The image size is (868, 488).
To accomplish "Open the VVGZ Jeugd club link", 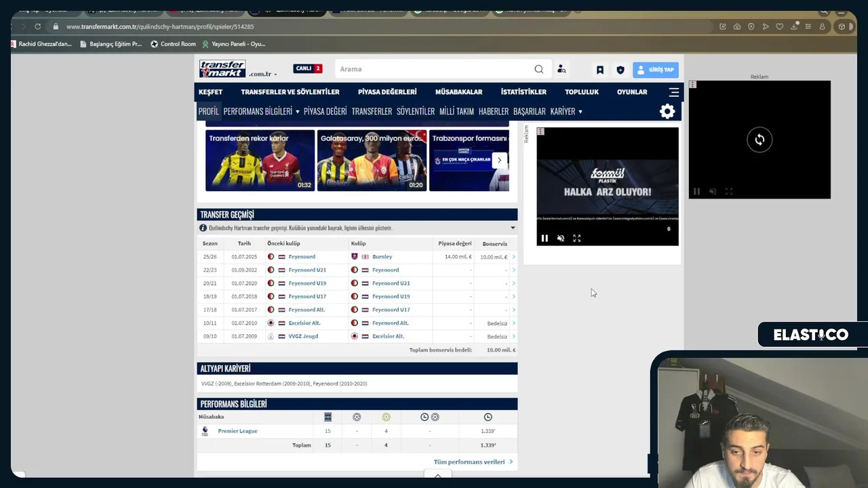I will coord(303,336).
